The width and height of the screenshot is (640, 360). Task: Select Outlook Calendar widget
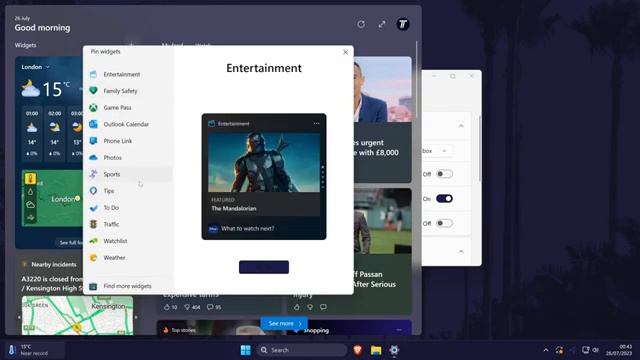pos(127,124)
